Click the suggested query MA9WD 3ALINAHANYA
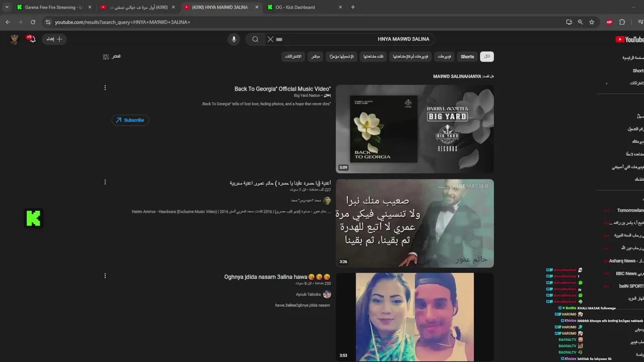Image resolution: width=644 pixels, height=362 pixels. tap(457, 76)
